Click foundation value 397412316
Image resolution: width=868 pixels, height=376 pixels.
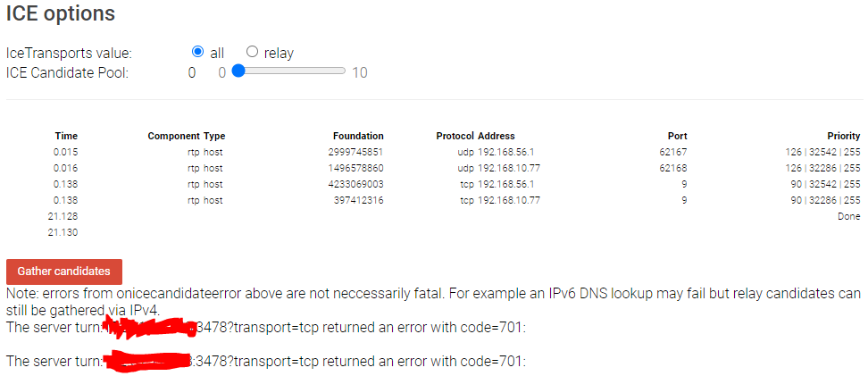coord(359,200)
